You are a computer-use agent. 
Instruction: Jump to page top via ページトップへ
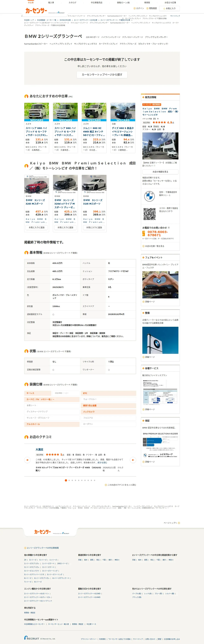tap(172, 523)
